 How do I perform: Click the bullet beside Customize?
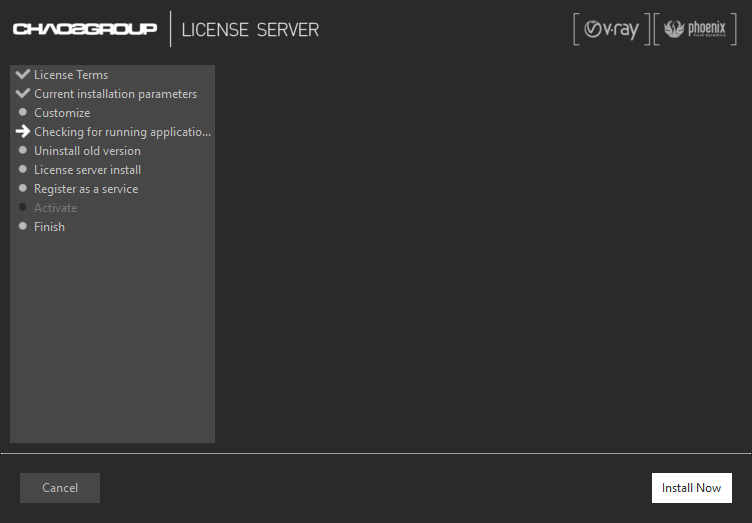[x=23, y=112]
